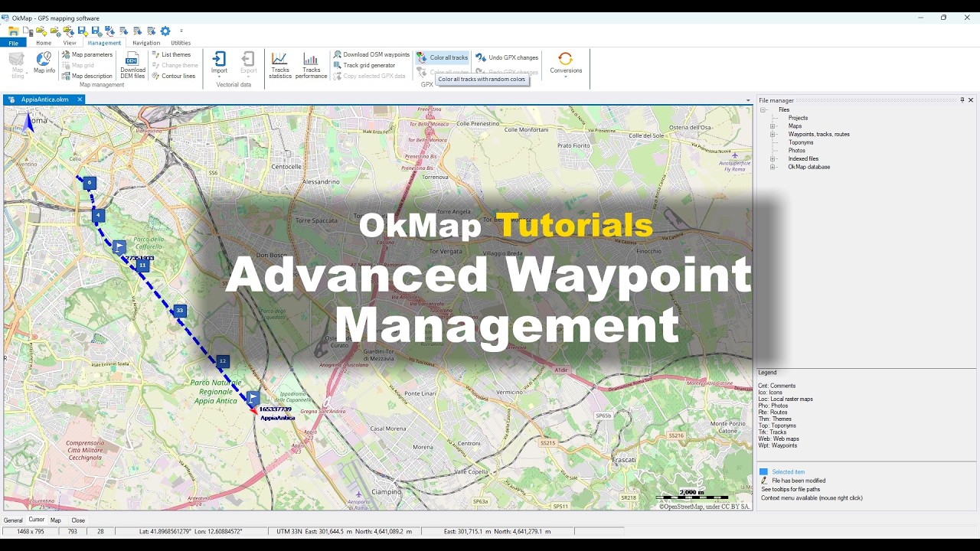Select waypoint marker 12 on the map
The image size is (980, 551).
223,360
